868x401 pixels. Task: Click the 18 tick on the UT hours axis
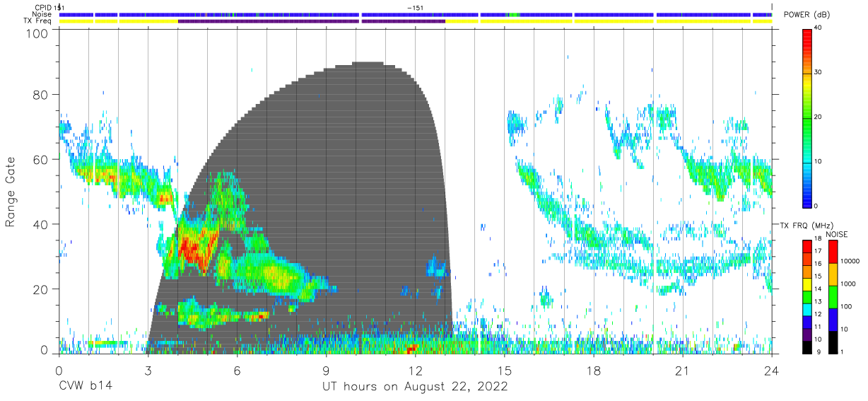tap(594, 371)
